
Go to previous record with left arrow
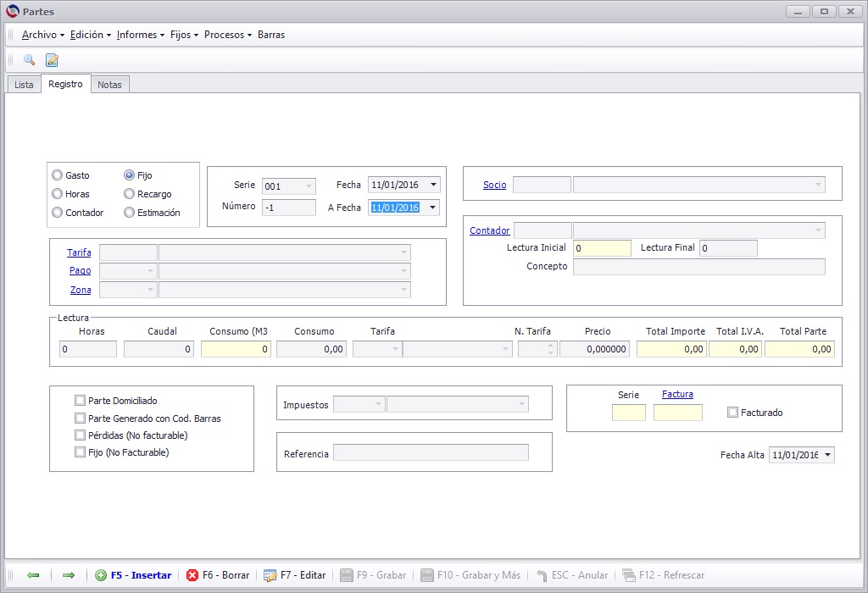click(33, 575)
